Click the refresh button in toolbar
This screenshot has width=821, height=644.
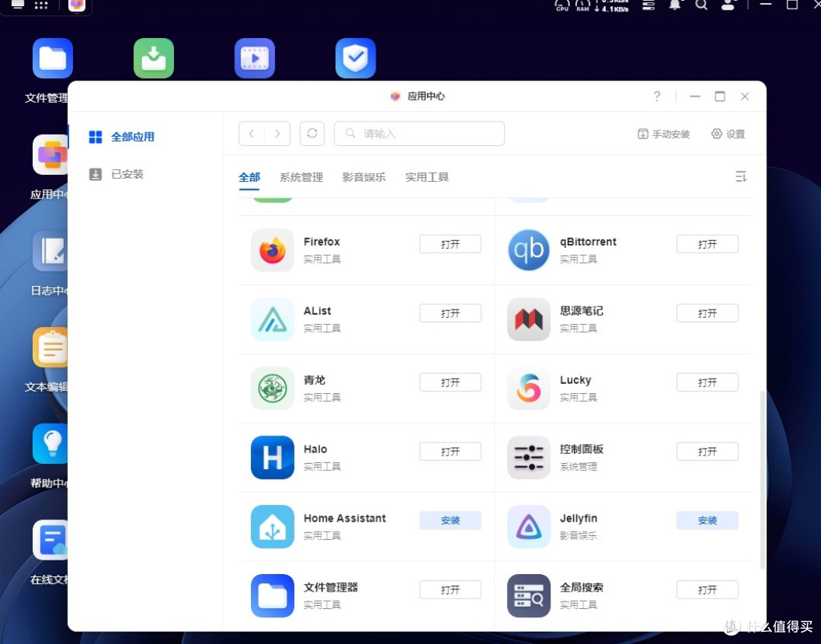coord(312,134)
